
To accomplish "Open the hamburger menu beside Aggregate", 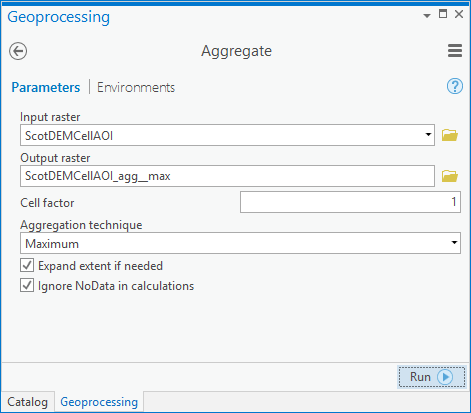I will [455, 51].
